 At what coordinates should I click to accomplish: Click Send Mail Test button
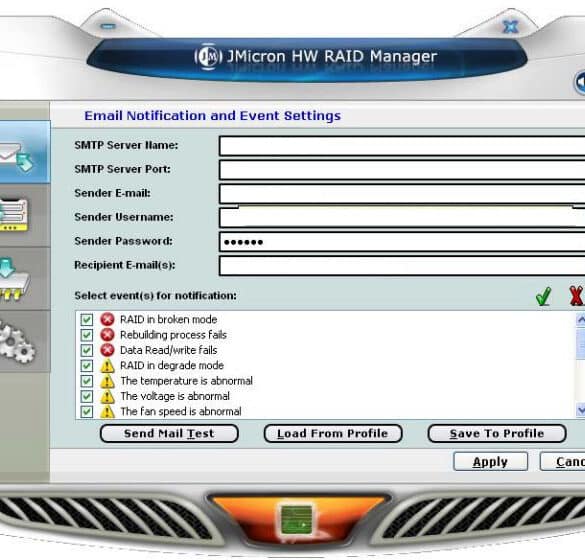click(x=169, y=434)
